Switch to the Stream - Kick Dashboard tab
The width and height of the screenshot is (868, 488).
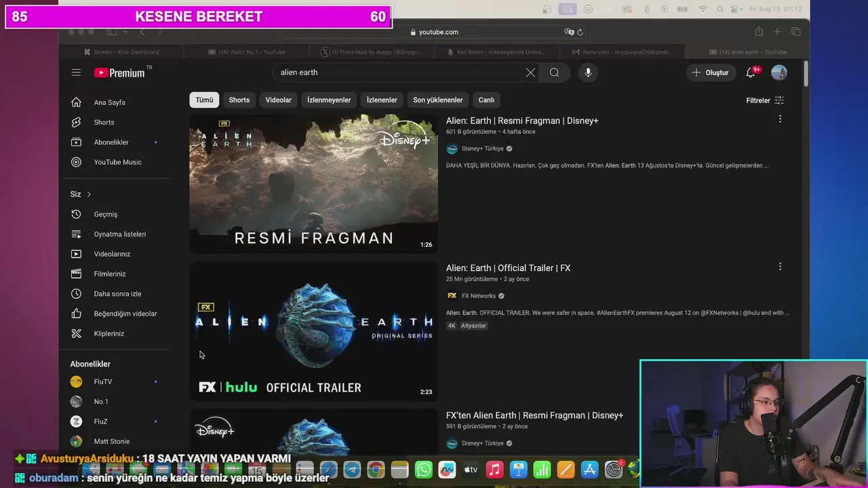(121, 52)
